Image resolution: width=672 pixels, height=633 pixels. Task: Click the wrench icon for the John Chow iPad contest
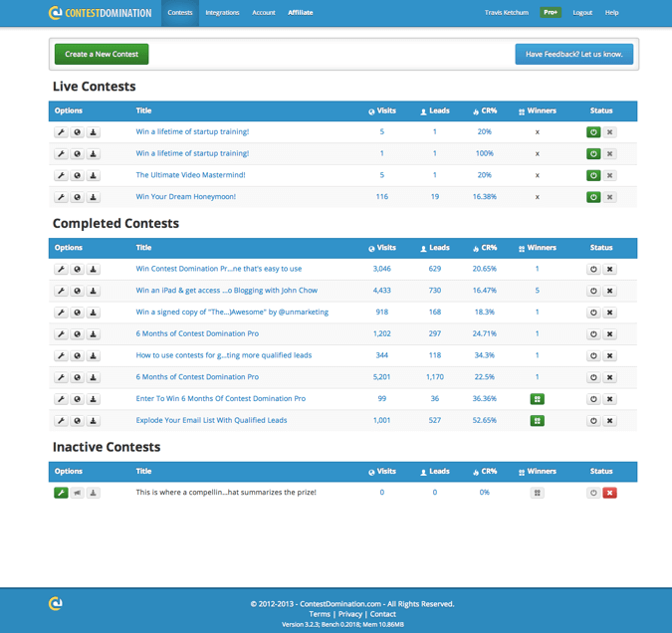pos(62,291)
